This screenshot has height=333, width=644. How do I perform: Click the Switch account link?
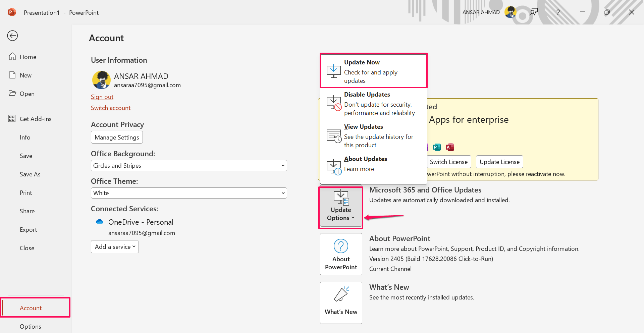tap(111, 108)
